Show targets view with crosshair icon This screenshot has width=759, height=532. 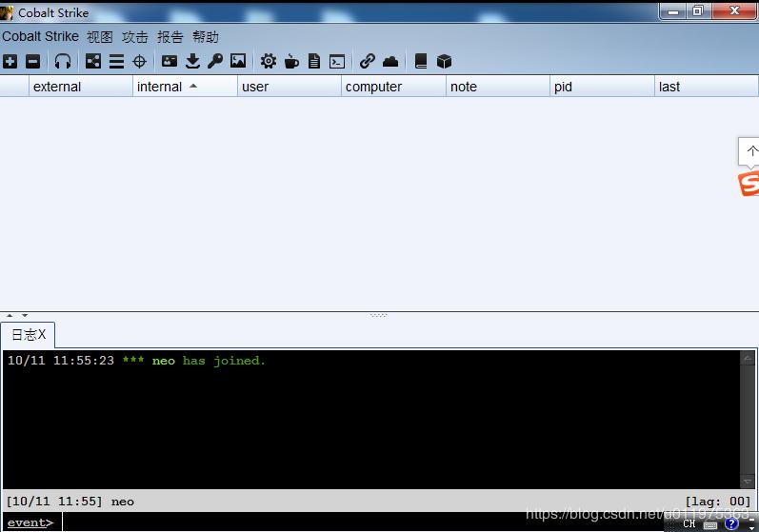click(139, 61)
